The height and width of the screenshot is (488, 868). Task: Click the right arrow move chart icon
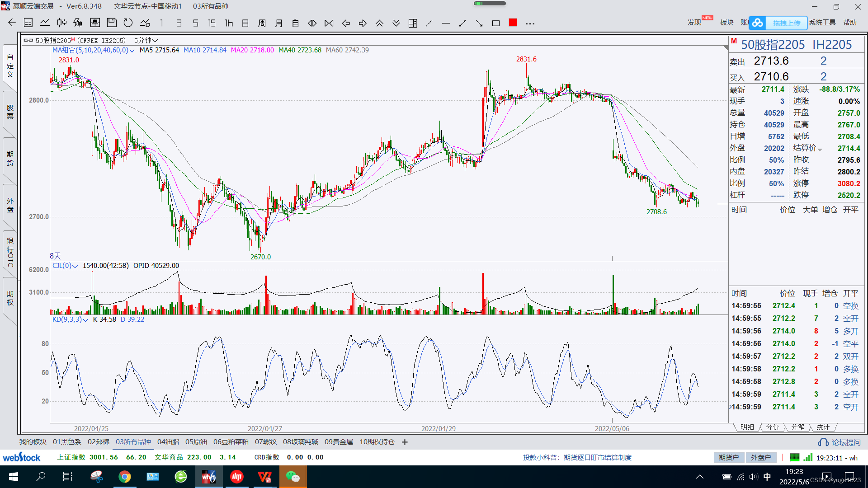point(363,23)
